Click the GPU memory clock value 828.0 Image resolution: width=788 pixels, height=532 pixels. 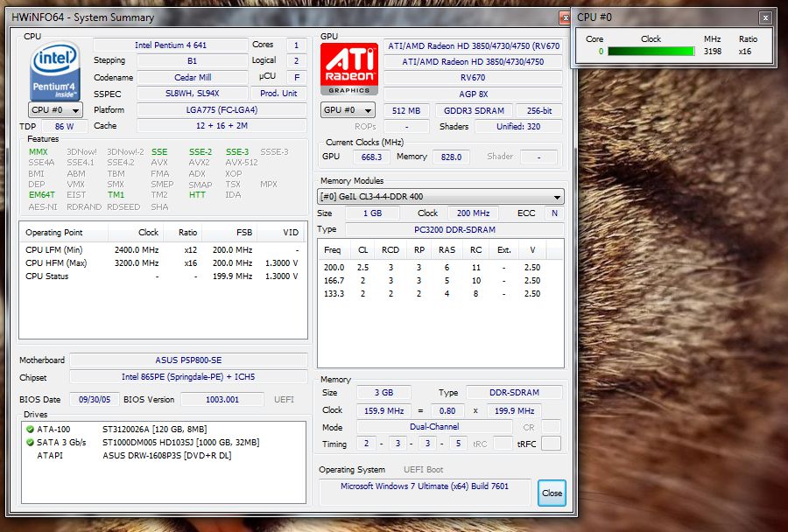451,157
